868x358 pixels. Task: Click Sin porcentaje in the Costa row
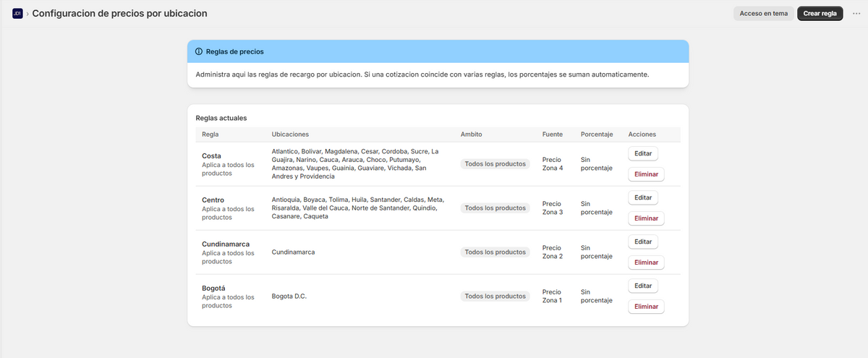pyautogui.click(x=597, y=164)
